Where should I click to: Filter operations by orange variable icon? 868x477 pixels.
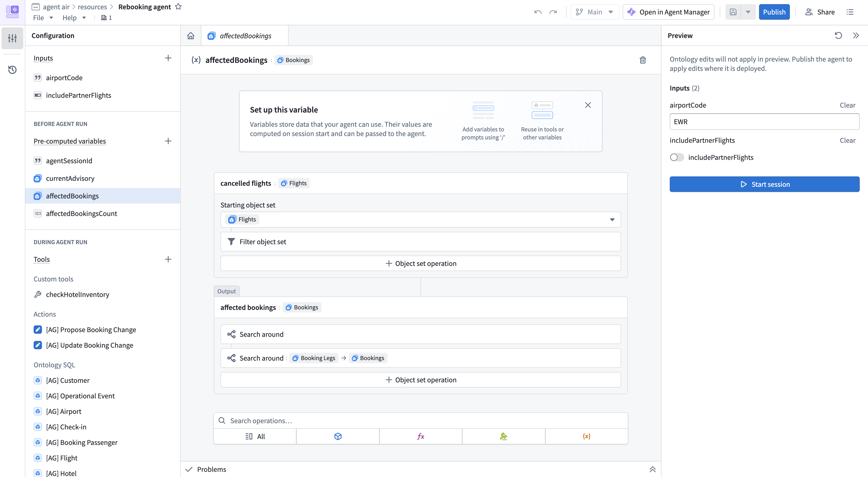tap(586, 436)
